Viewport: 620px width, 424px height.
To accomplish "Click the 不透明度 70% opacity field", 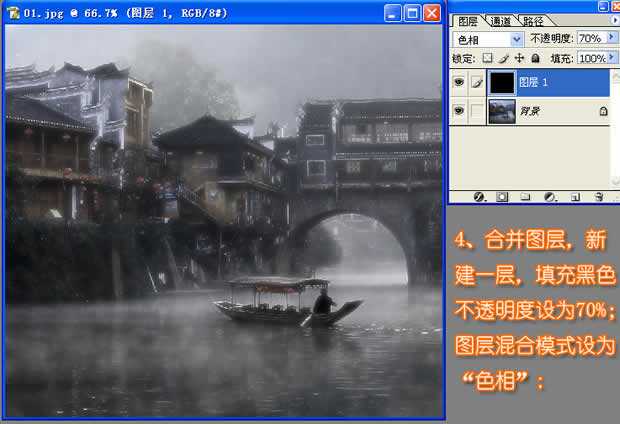I will (x=591, y=38).
